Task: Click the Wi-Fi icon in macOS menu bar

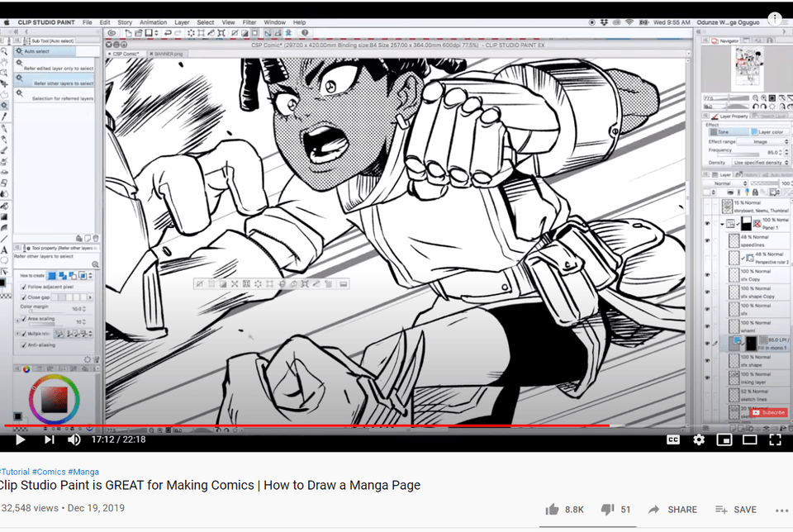Action: pos(629,22)
